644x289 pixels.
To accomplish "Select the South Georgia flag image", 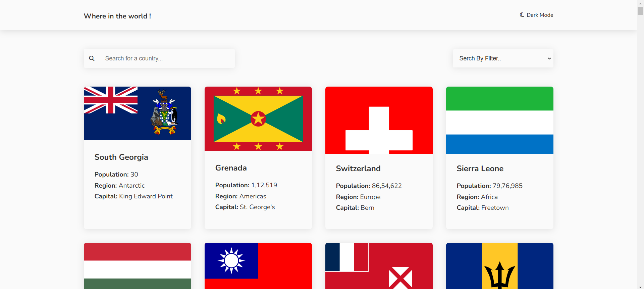I will pyautogui.click(x=138, y=113).
